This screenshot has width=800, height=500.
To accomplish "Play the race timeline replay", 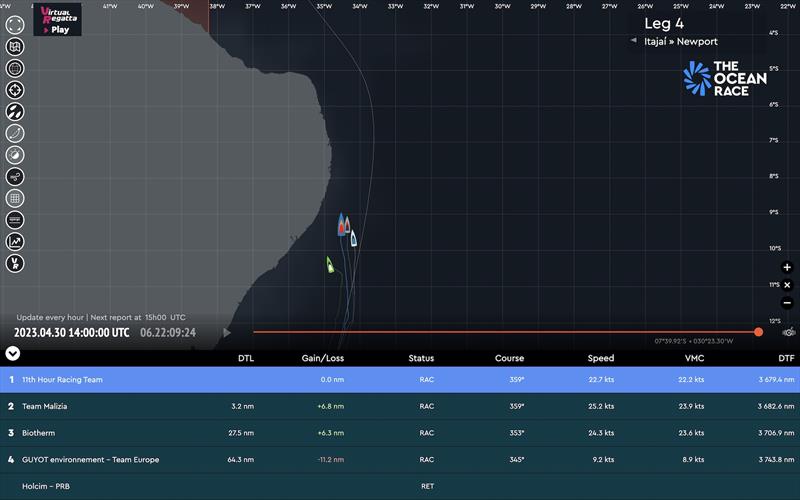I will click(227, 333).
